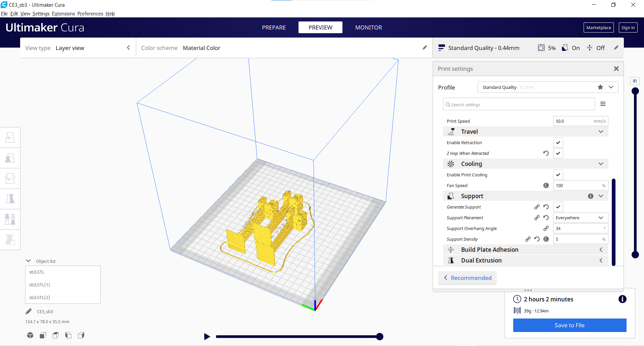The height and width of the screenshot is (346, 644).
Task: Click the simulation path slider handle
Action: tap(380, 337)
